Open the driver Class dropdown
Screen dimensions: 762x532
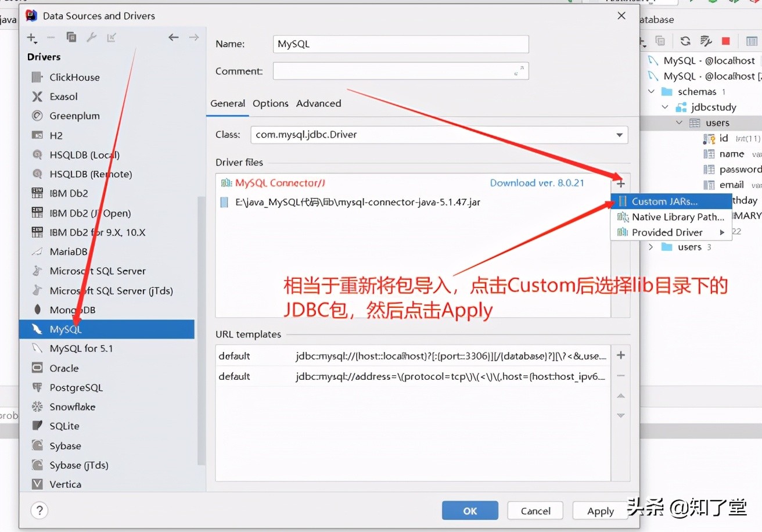619,135
